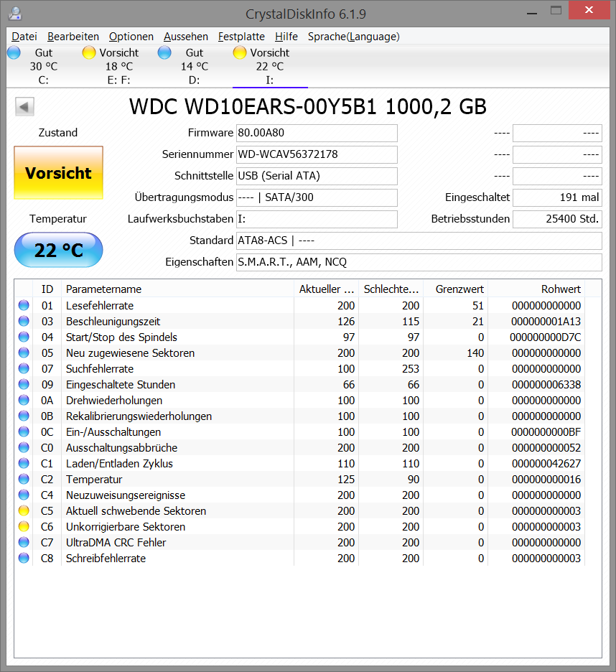Viewport: 616px width, 672px height.
Task: Select the Eingeschaltete Stunden raw value 000000006338
Action: (546, 384)
